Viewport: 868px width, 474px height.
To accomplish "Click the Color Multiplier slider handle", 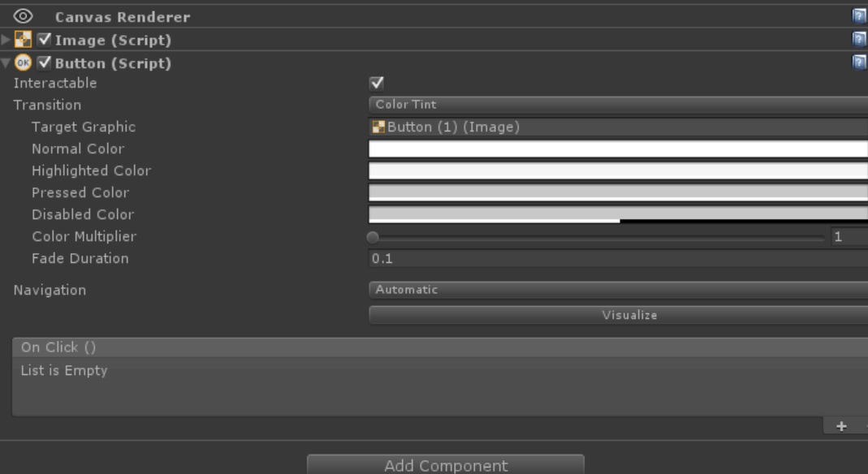I will (373, 237).
